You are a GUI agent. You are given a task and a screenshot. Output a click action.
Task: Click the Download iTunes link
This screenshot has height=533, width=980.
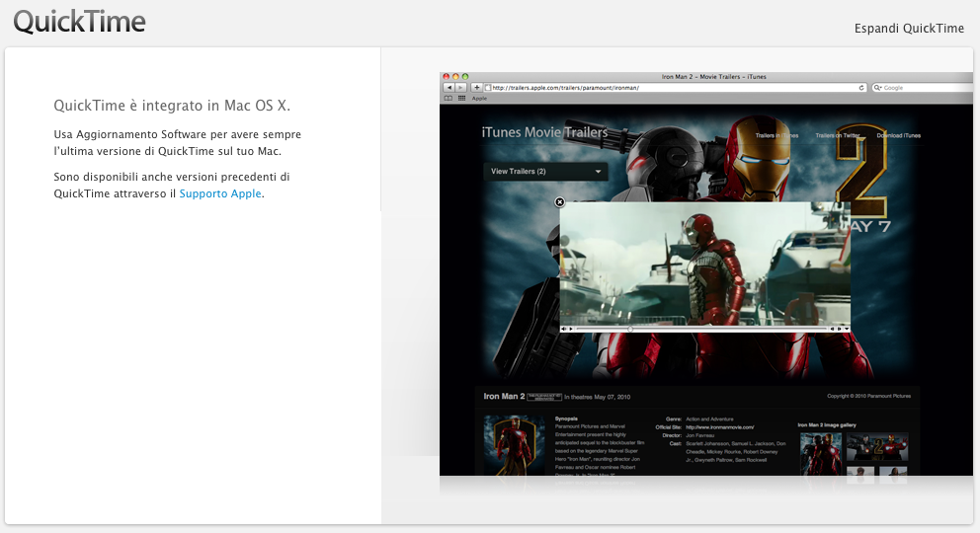click(898, 135)
